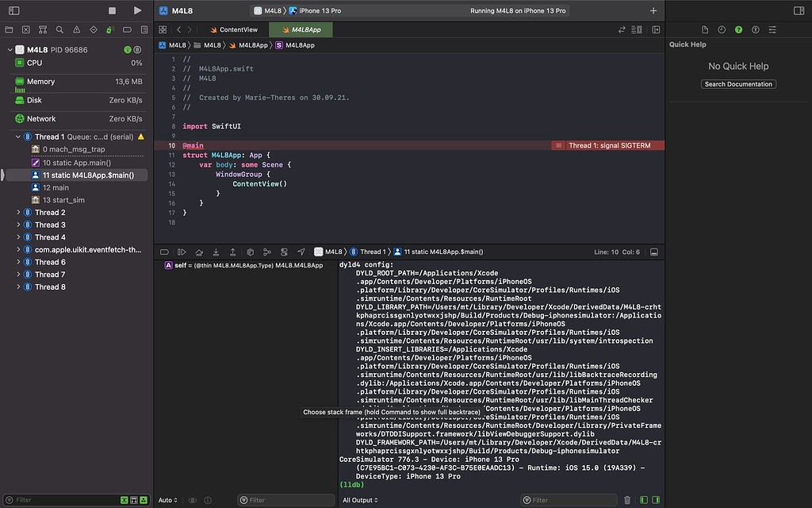Clear the console with the trash icon
Viewport: 812px width, 508px height.
626,500
